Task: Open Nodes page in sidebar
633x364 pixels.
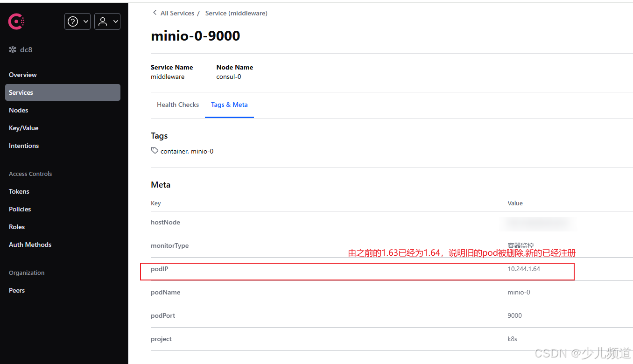Action: tap(19, 110)
